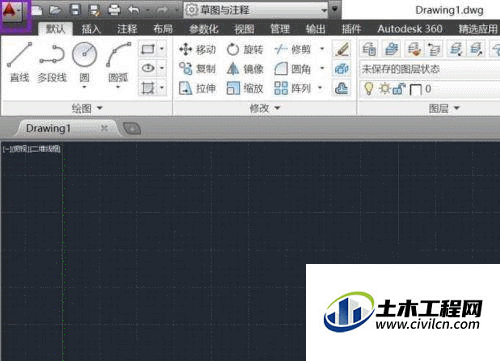Open the Layer Properties manager icon
The height and width of the screenshot is (361, 500).
(x=369, y=49)
